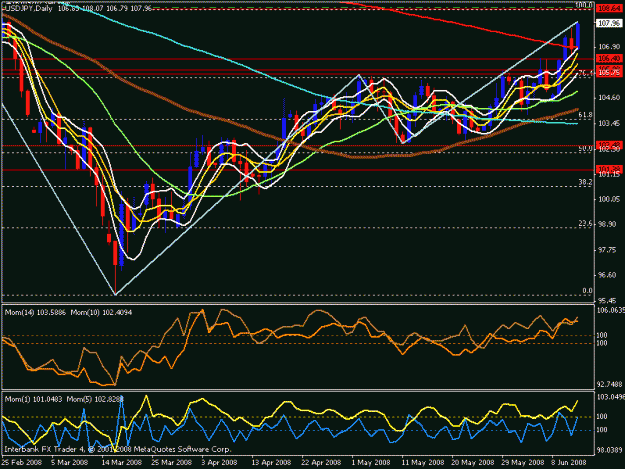Viewport: 625px width, 469px height.
Task: Click the 14 Mar 2008 date label
Action: point(121,463)
